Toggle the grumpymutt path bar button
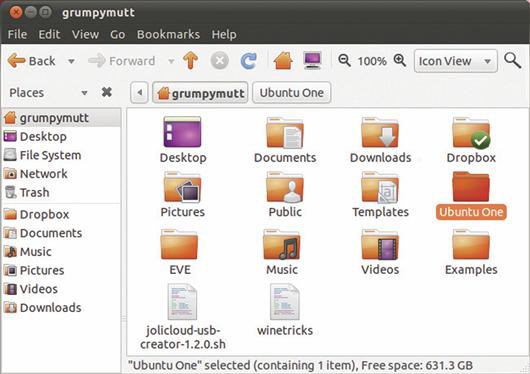The height and width of the screenshot is (374, 530). 200,92
